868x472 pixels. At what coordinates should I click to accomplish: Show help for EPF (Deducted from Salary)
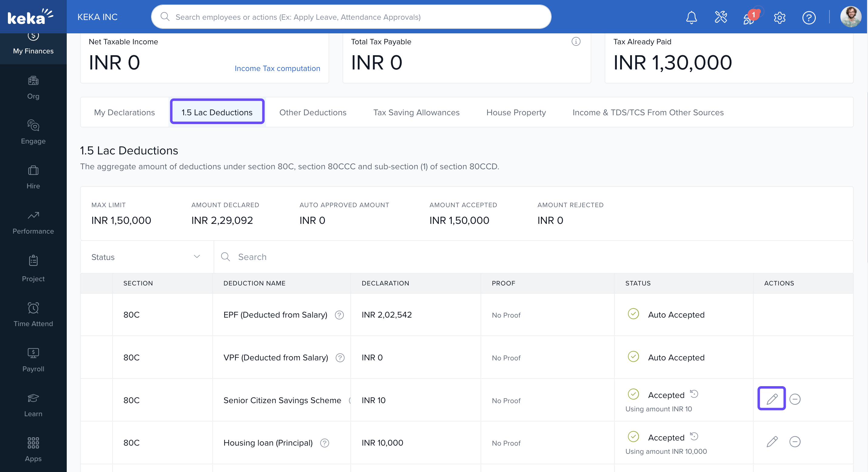click(339, 315)
